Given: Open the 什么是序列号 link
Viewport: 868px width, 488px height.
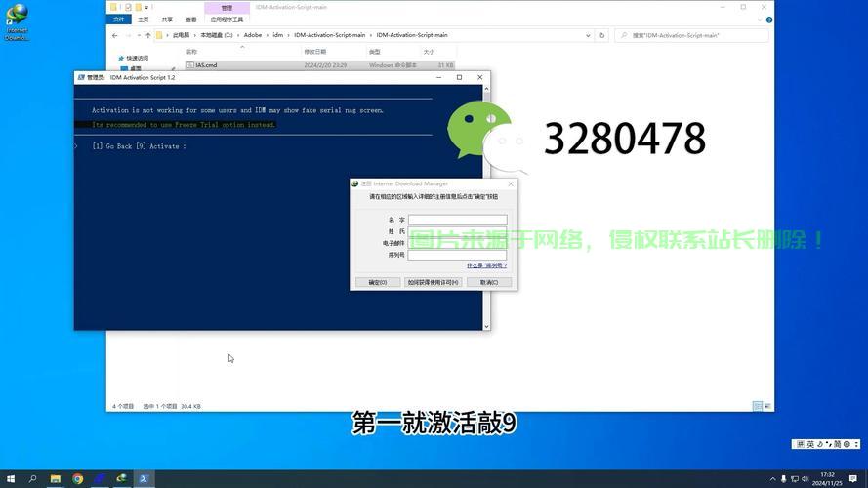Looking at the screenshot, I should coord(486,266).
